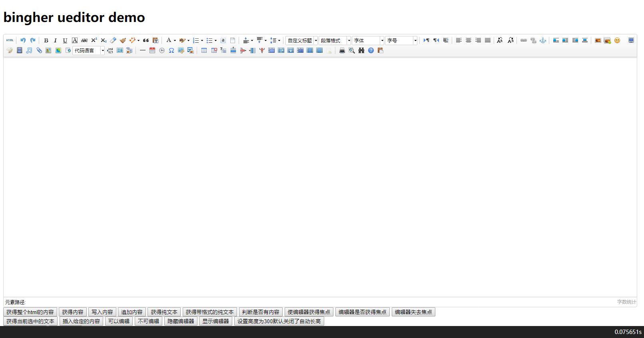Click the 判断是否有内容 button
644x338 pixels.
pyautogui.click(x=261, y=312)
